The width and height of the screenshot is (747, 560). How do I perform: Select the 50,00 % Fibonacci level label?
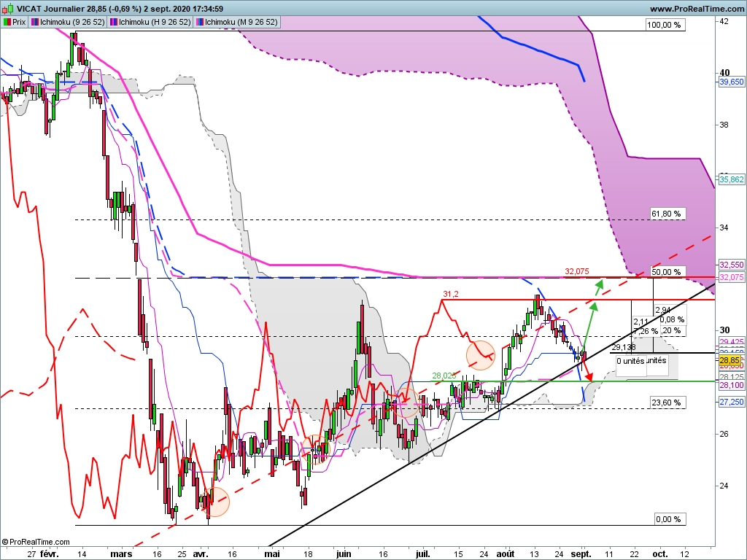coord(666,272)
